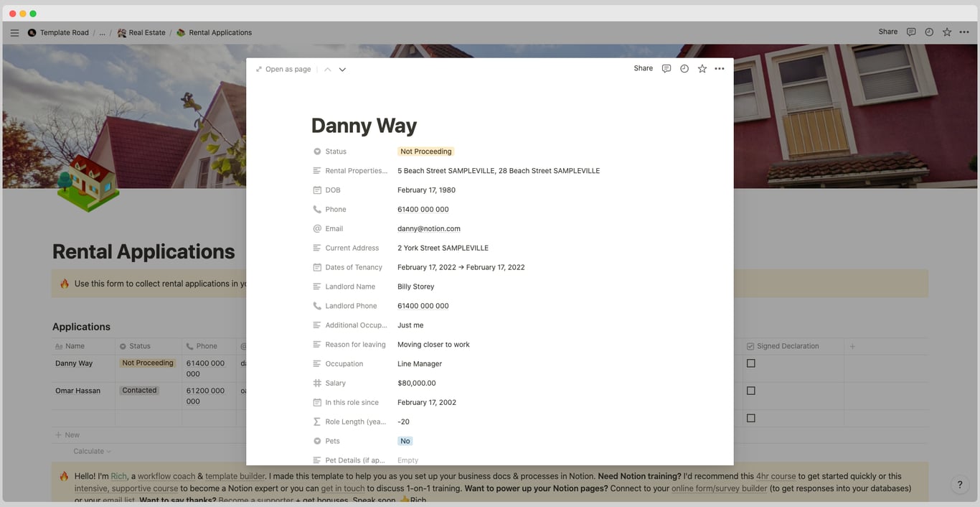Favorite Danny Way page with star icon
980x507 pixels.
702,68
